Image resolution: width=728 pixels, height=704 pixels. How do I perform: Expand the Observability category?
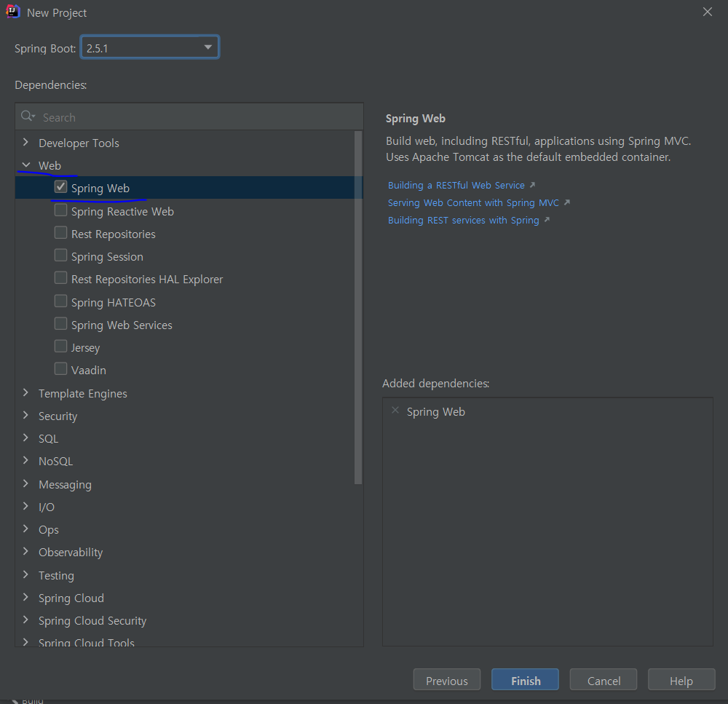point(26,551)
